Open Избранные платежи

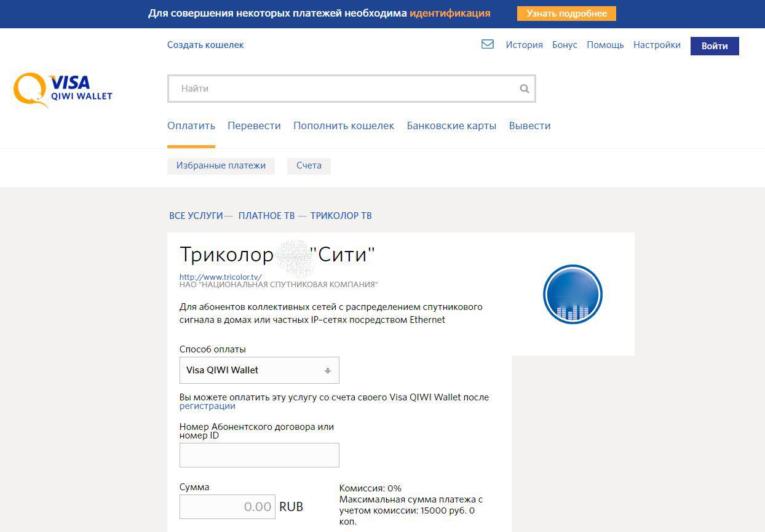click(x=221, y=165)
